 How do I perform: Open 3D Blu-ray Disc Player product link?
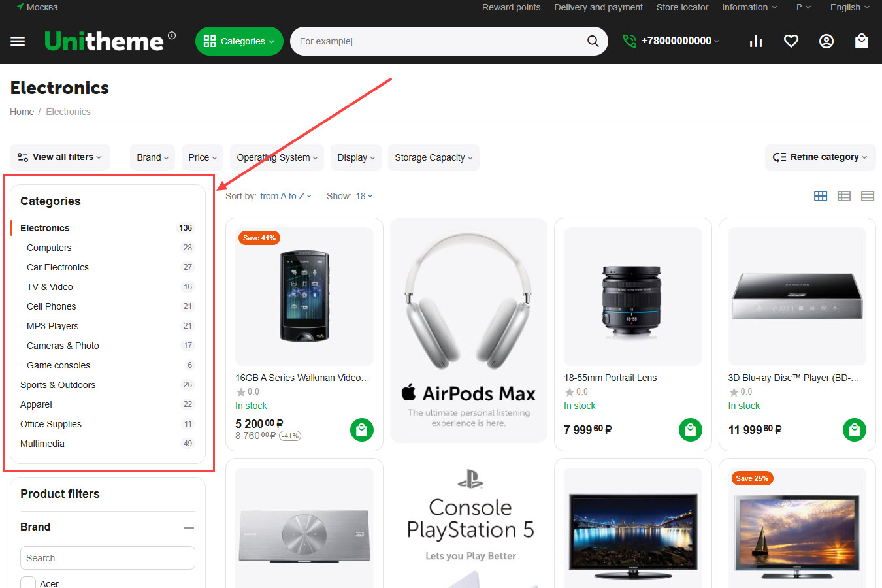[x=794, y=378]
